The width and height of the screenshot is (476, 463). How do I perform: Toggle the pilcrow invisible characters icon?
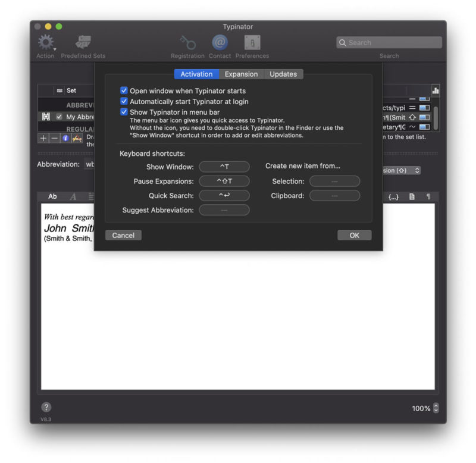click(428, 197)
